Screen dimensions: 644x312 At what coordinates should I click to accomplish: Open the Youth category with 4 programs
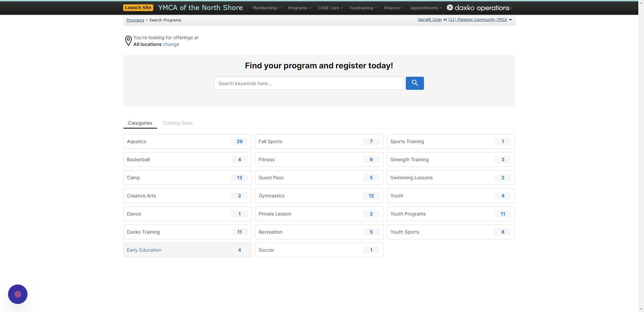pyautogui.click(x=450, y=196)
